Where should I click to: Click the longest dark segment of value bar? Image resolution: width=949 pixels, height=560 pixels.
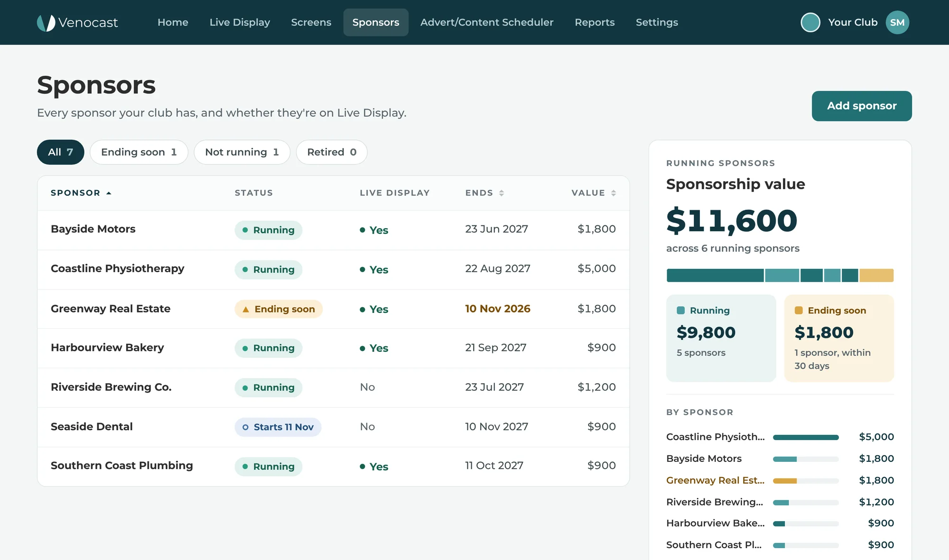[x=715, y=275]
